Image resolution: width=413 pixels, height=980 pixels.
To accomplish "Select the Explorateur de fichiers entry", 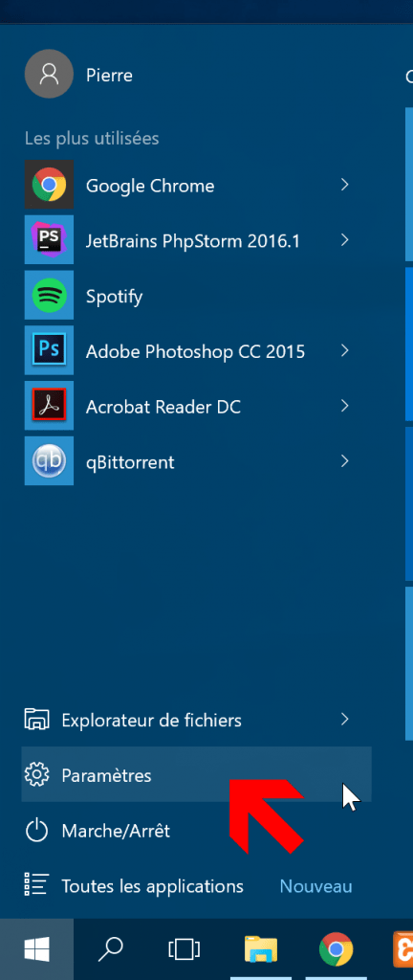I will coord(196,720).
